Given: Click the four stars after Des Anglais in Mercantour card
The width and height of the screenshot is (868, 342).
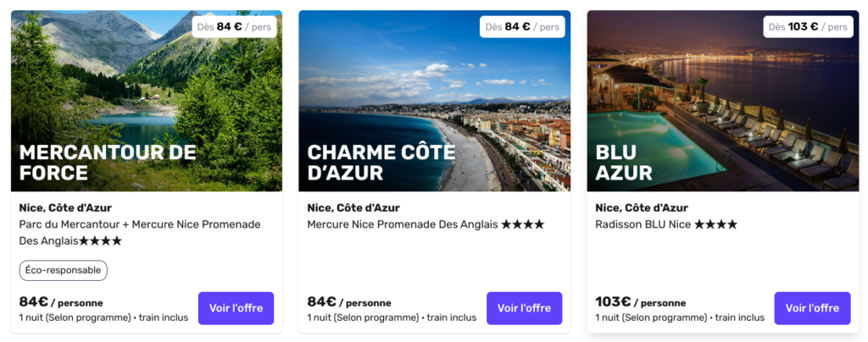Looking at the screenshot, I should coord(100,241).
